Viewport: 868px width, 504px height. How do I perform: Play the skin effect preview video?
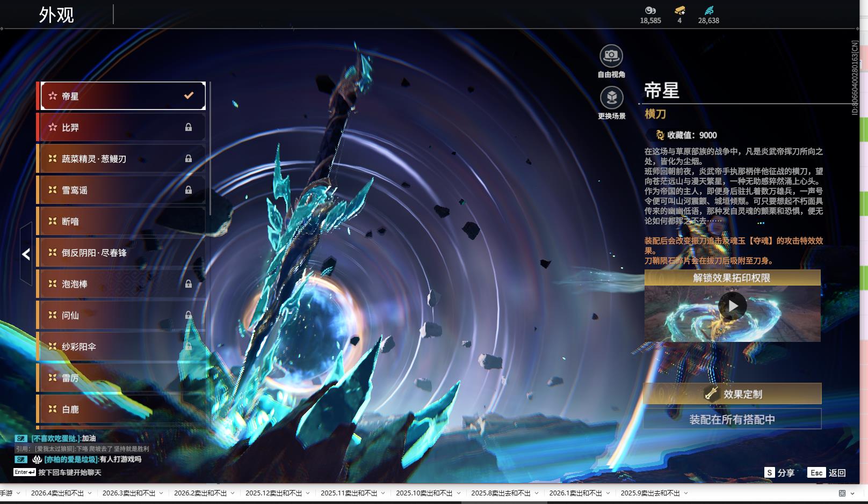pos(733,306)
